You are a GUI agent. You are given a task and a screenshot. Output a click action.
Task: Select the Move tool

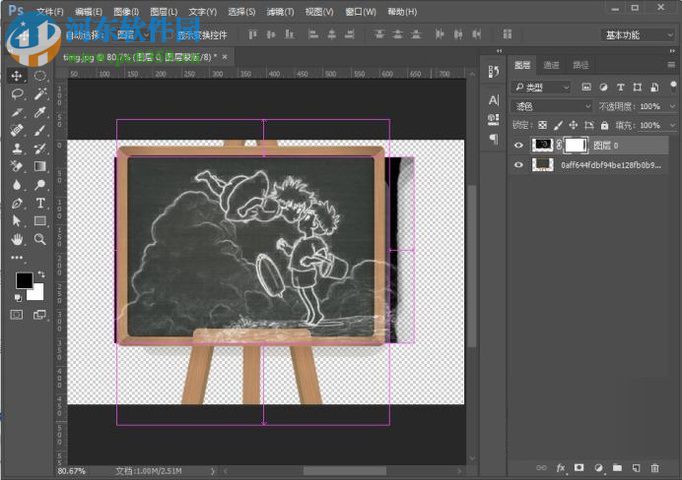tap(17, 76)
